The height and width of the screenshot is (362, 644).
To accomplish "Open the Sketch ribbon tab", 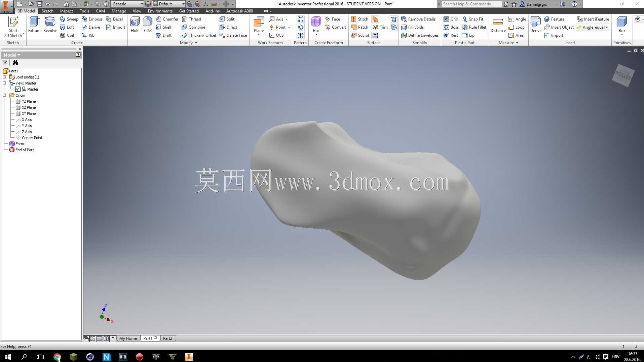I will [47, 11].
